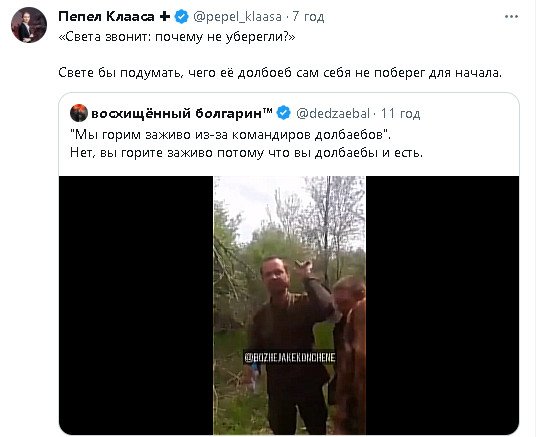Open the tweet via the "7 год" timestamp
The image size is (538, 437).
pos(308,16)
